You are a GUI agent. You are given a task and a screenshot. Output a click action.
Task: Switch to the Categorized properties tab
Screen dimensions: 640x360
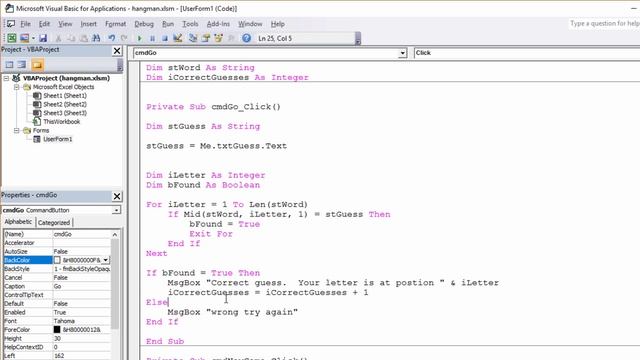click(54, 222)
